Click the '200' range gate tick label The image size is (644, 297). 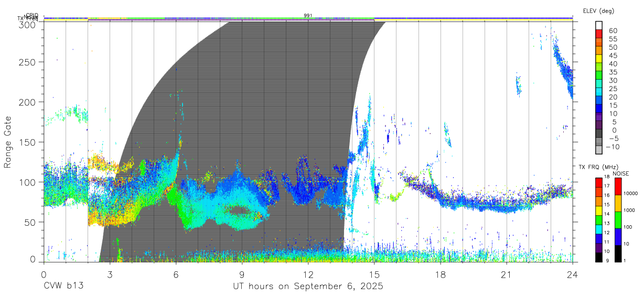click(x=28, y=102)
